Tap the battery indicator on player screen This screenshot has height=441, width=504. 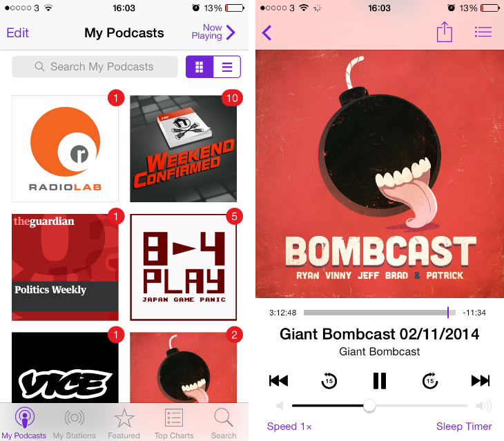(x=490, y=8)
